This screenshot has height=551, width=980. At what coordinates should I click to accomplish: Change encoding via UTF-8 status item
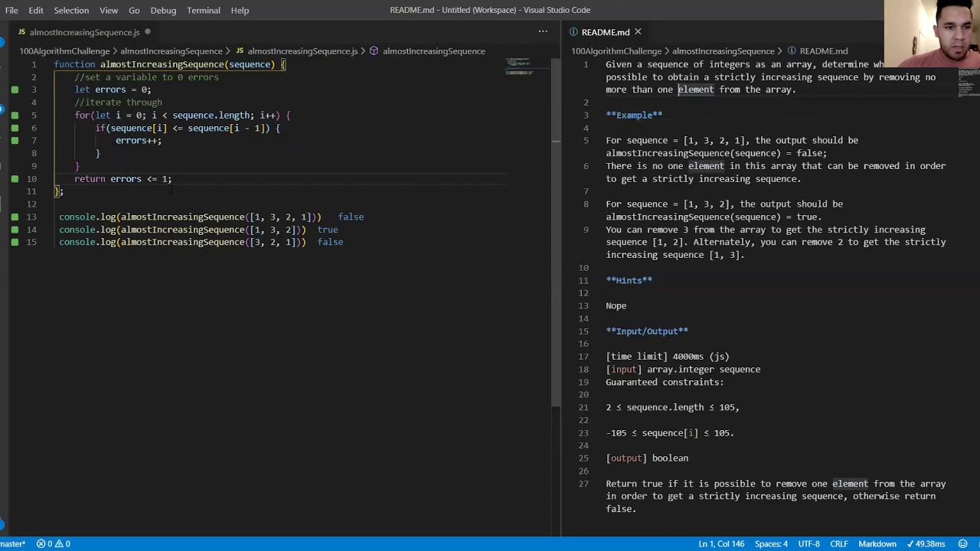point(808,544)
